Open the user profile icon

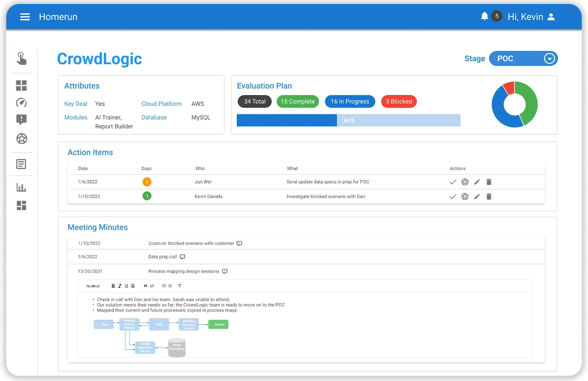click(x=551, y=17)
